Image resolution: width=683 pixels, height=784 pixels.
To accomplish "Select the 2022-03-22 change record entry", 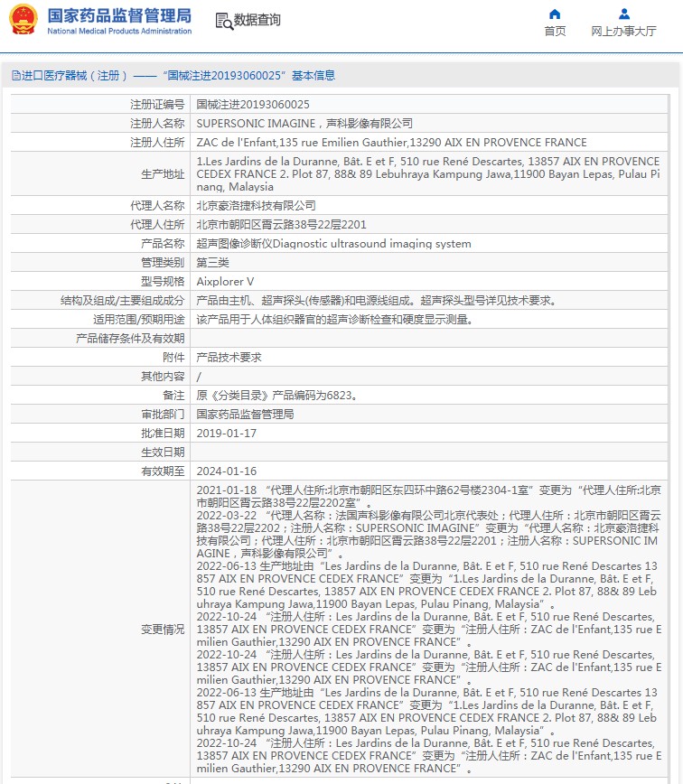I will (428, 535).
